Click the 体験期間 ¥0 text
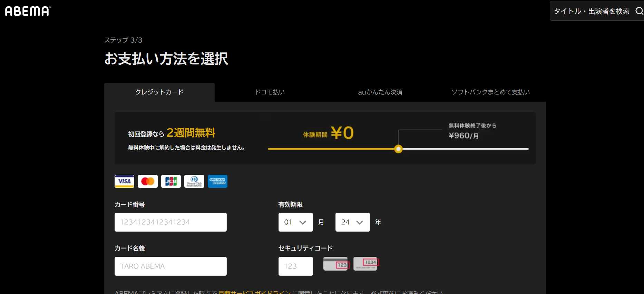The image size is (644, 294). point(328,133)
